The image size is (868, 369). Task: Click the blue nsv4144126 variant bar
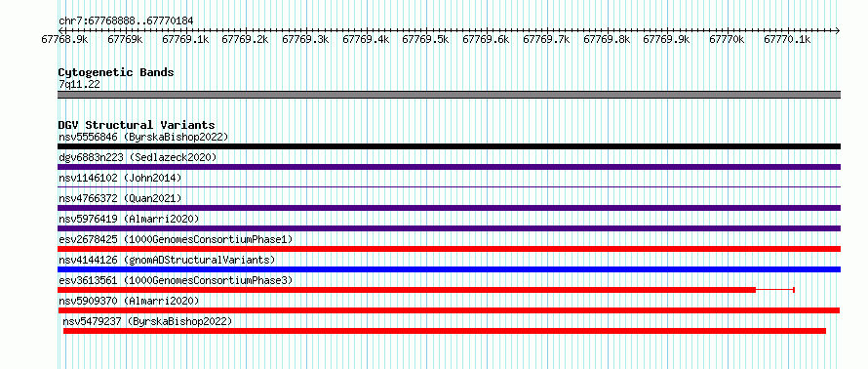click(x=449, y=269)
